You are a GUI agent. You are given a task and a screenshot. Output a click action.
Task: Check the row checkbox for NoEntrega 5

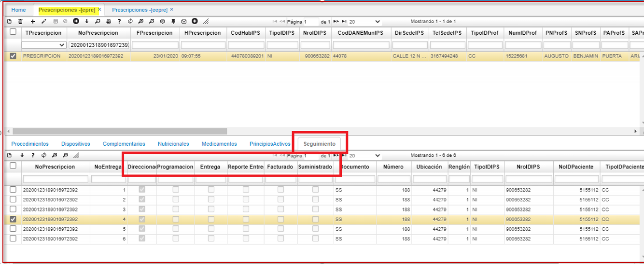[x=13, y=229]
